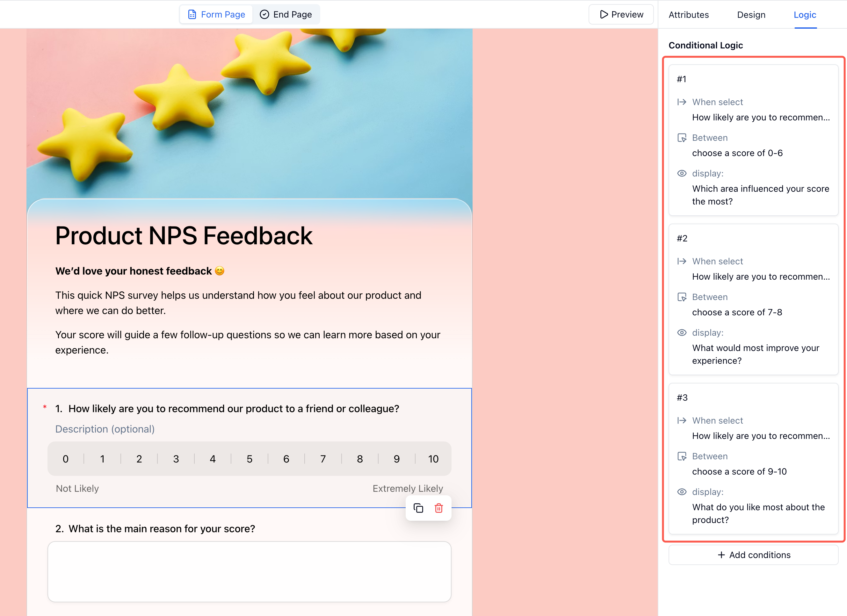Click the Form Page document icon
Viewport: 847px width, 616px height.
192,14
